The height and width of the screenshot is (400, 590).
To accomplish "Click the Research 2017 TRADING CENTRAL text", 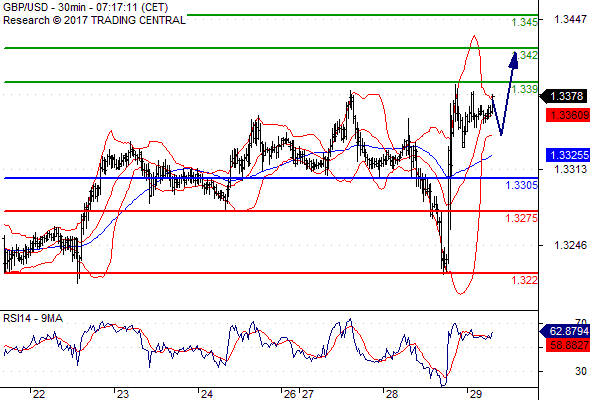I will click(94, 20).
